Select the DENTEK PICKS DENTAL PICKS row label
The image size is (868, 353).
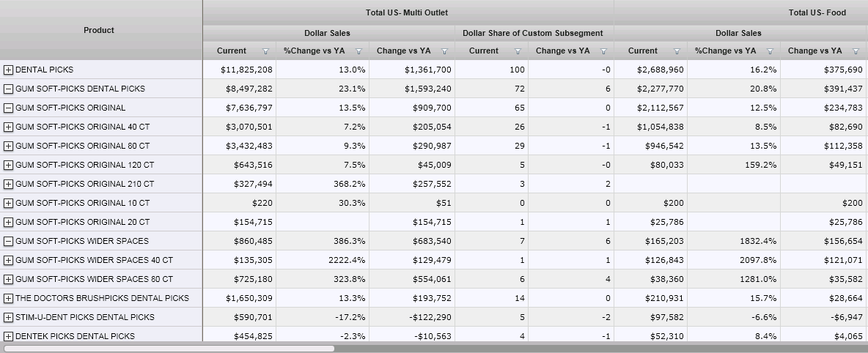pos(75,336)
